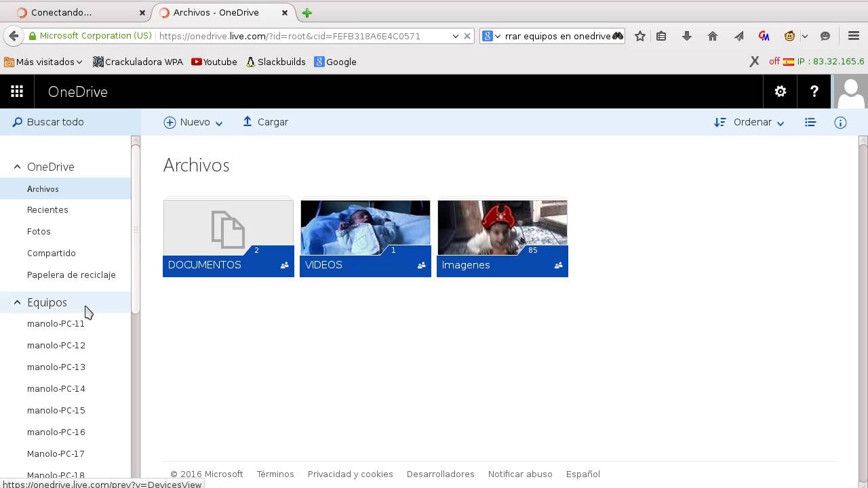The height and width of the screenshot is (488, 868).
Task: Open the Privacidad y cookies link
Action: click(351, 474)
